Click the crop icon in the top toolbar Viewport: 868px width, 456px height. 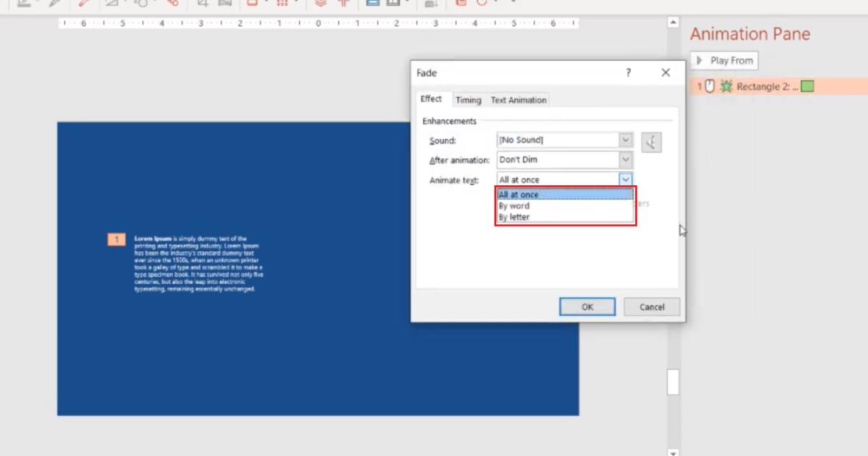coord(204,4)
